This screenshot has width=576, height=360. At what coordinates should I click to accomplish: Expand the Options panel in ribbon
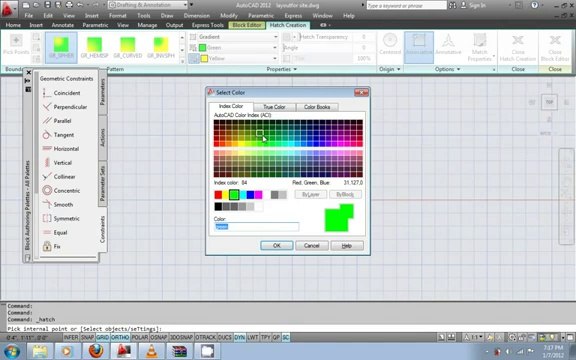click(x=447, y=69)
